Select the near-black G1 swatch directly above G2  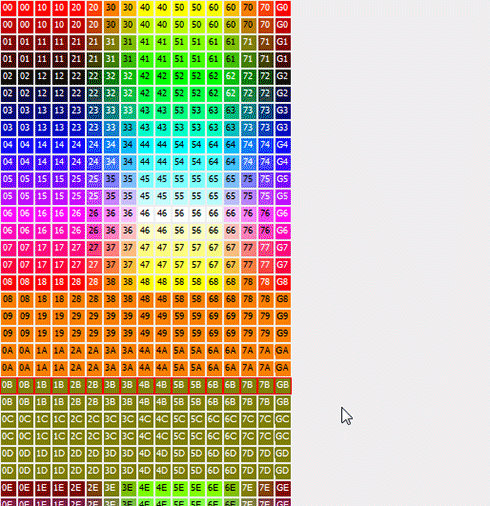[282, 59]
